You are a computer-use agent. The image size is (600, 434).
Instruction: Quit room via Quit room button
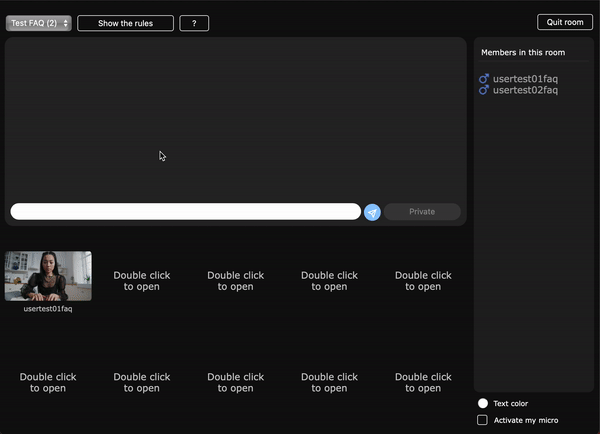point(565,22)
